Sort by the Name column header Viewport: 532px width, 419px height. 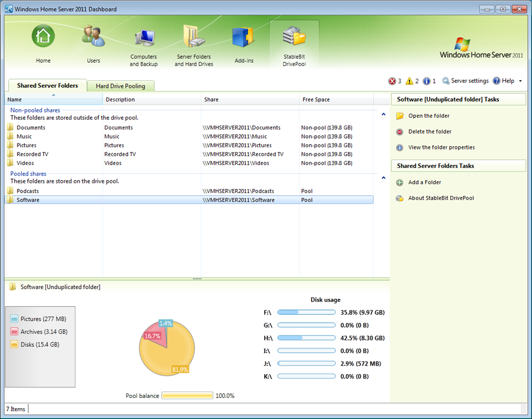coord(53,99)
